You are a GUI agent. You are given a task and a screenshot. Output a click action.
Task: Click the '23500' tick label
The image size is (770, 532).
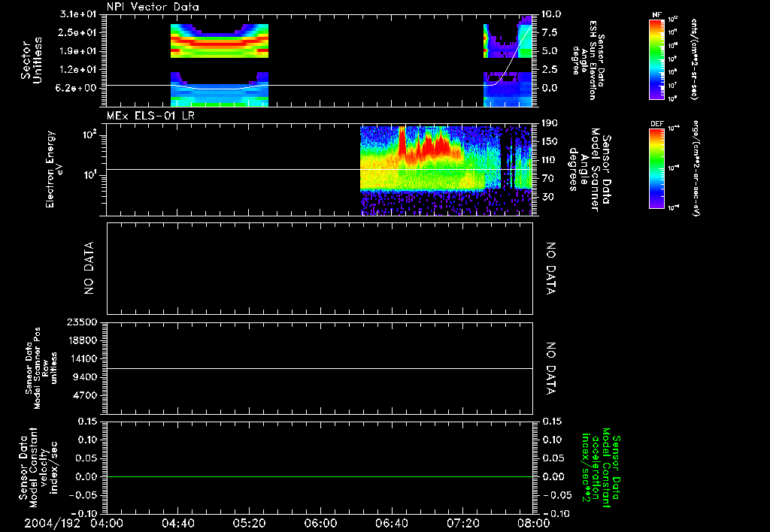point(83,322)
